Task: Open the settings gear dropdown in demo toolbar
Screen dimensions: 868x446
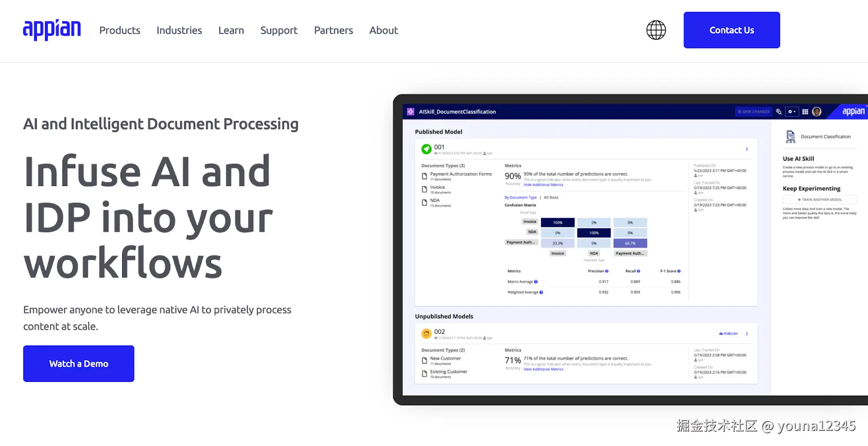Action: 792,111
